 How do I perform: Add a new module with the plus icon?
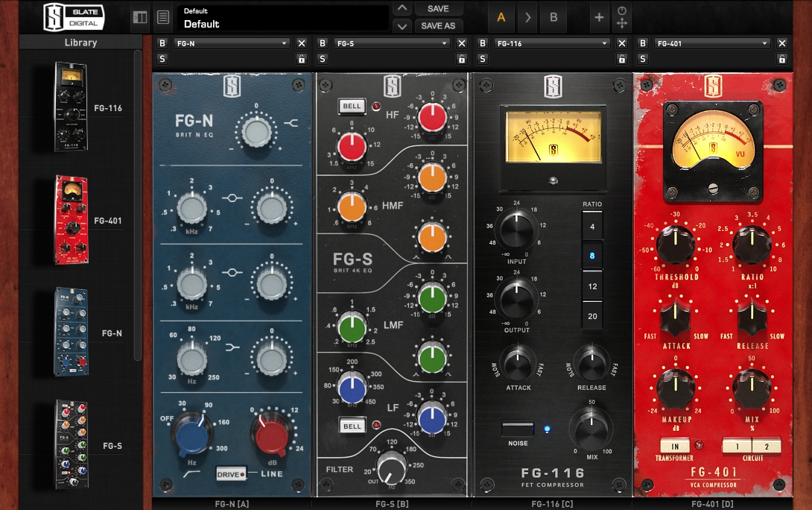tap(599, 17)
